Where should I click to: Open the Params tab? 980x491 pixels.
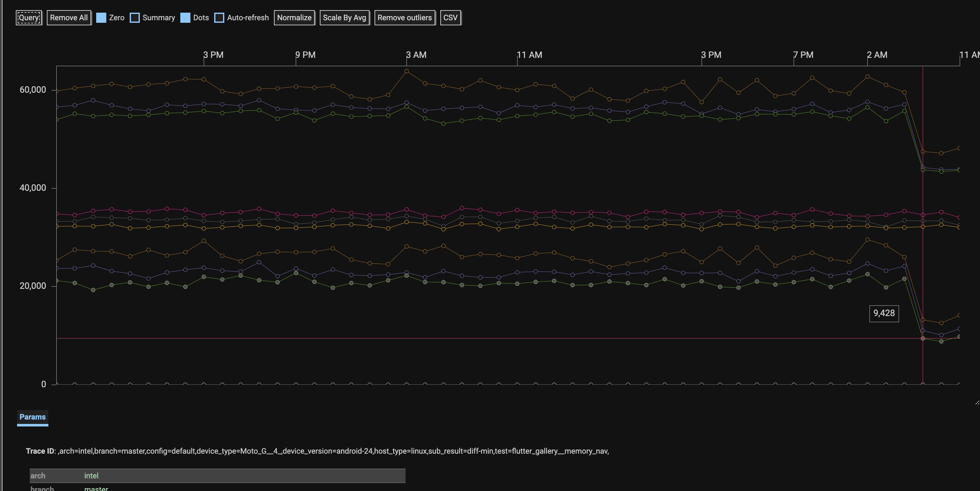pos(32,417)
